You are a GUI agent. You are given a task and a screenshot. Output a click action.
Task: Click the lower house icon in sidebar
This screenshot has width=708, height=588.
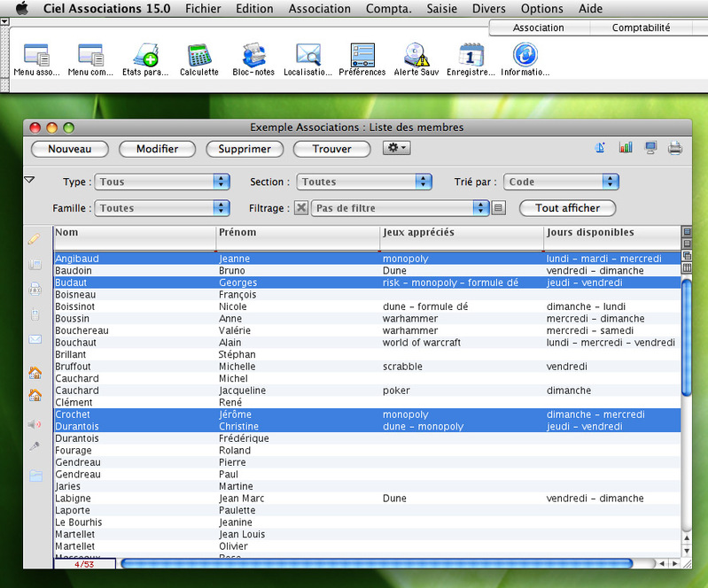(35, 395)
